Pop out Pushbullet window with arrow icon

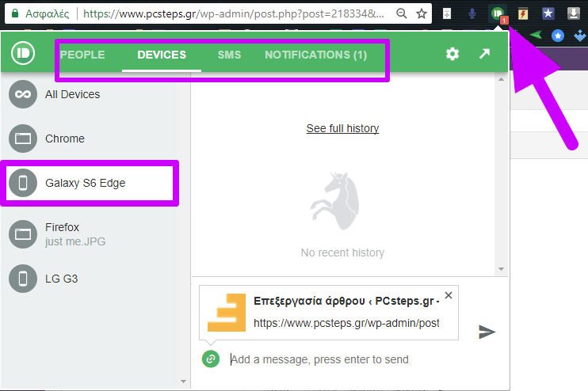[484, 54]
